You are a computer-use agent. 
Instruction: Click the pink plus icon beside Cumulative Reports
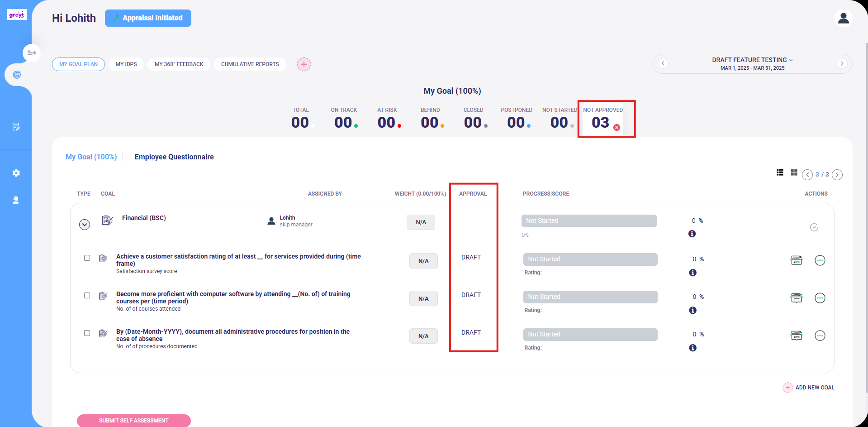(304, 64)
